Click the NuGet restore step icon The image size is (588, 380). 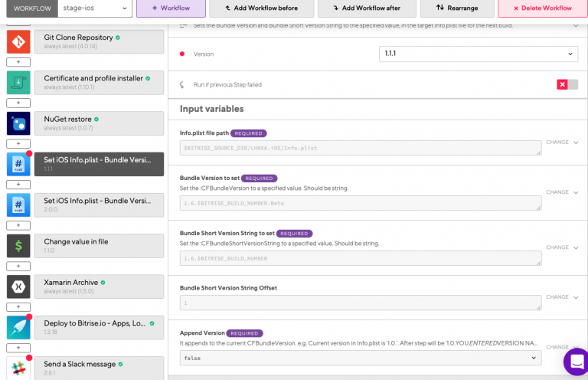18,123
